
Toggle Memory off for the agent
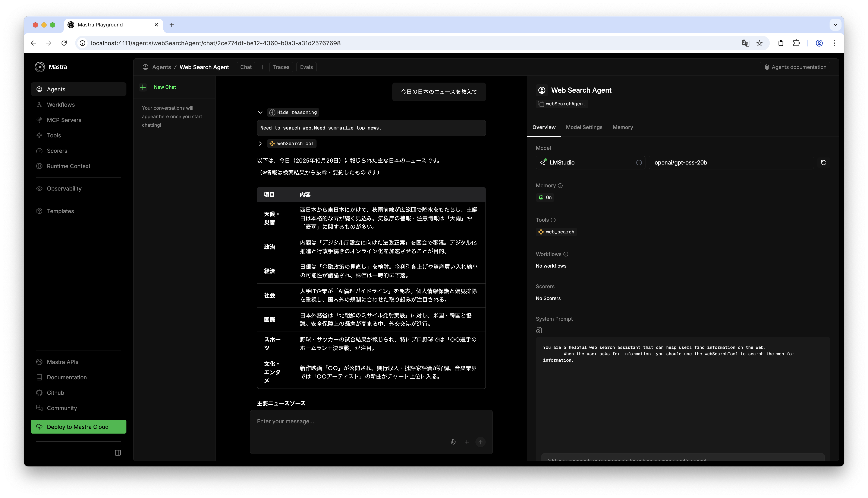(x=545, y=197)
